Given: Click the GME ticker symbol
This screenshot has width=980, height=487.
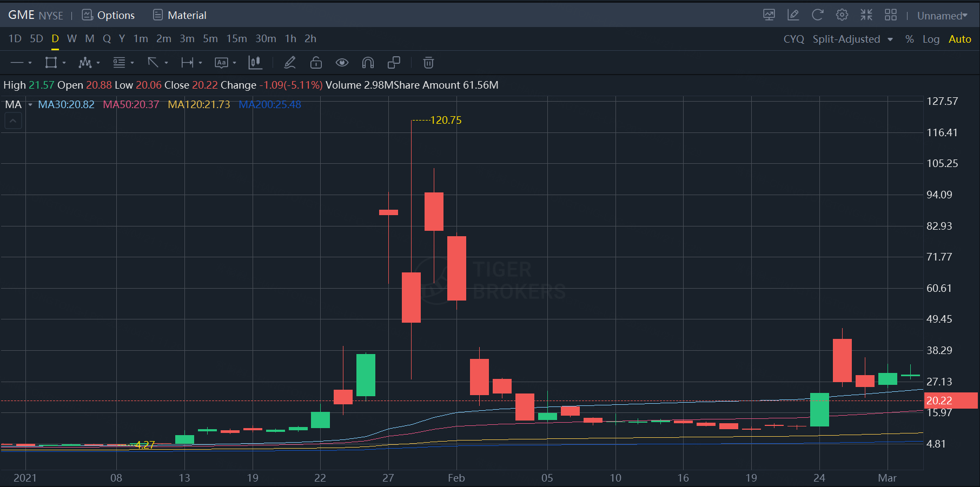Looking at the screenshot, I should [x=21, y=15].
